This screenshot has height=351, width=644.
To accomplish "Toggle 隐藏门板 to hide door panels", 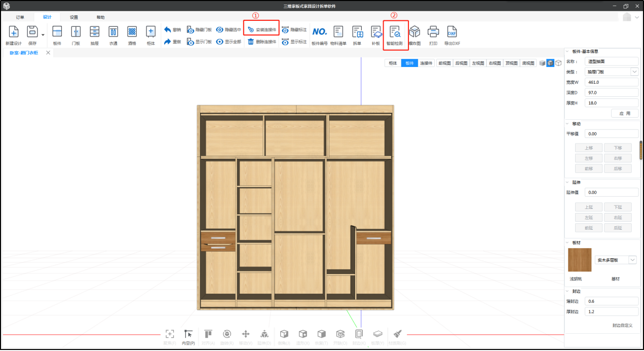I will tap(199, 30).
